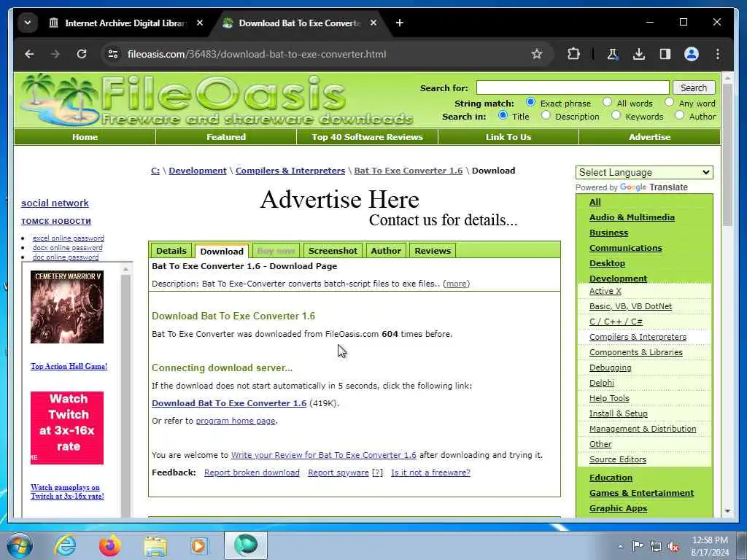Switch to the Author tab
The width and height of the screenshot is (747, 560).
[386, 251]
